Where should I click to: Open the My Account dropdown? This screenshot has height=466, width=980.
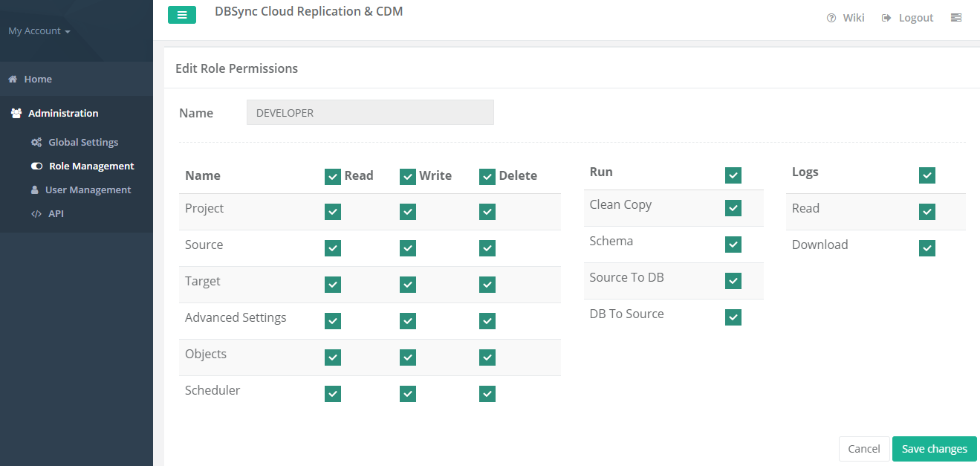coord(39,31)
